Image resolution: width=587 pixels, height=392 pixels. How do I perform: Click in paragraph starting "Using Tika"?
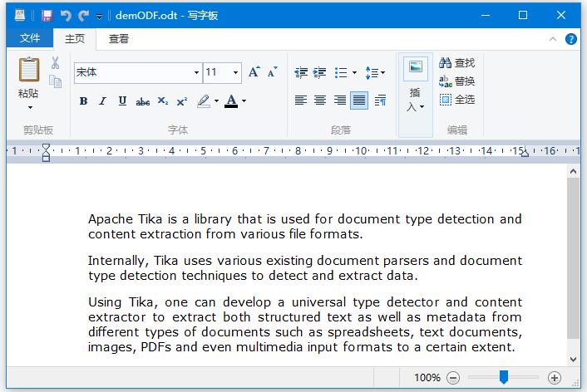[x=305, y=325]
